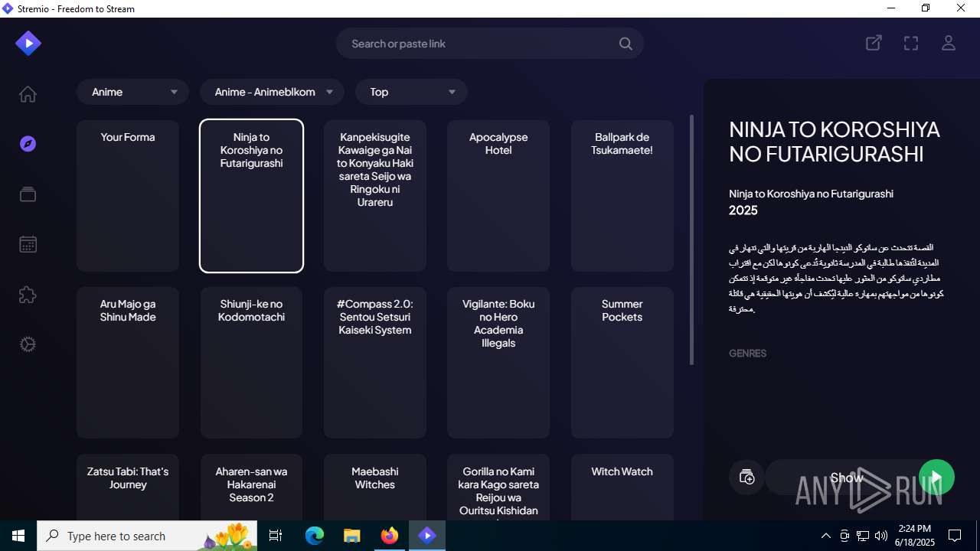Click the green play button
The image size is (980, 551).
(x=936, y=477)
